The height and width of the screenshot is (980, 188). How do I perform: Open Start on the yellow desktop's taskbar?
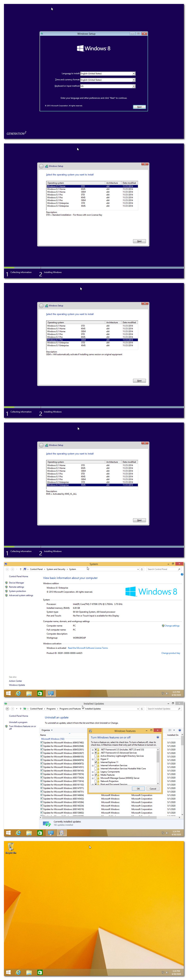click(8, 972)
